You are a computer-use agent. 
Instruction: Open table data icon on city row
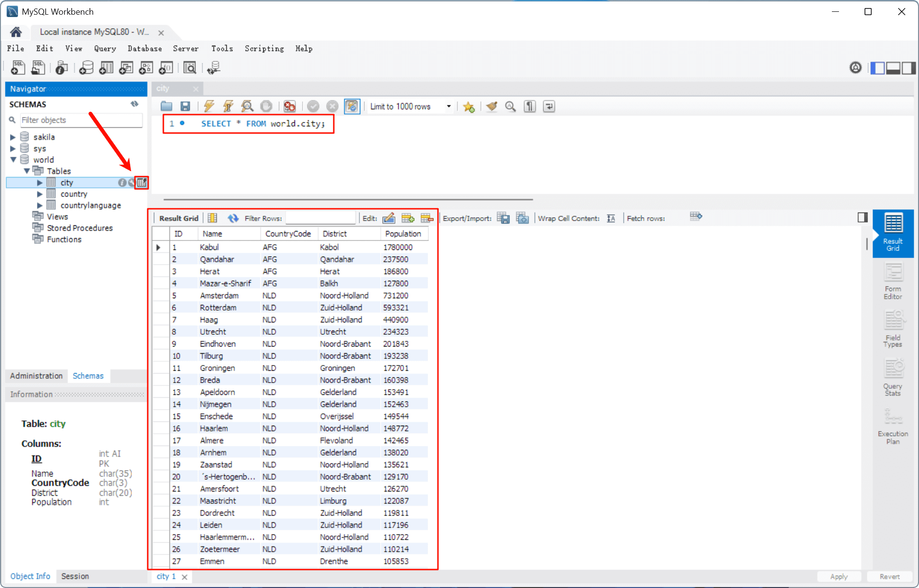pos(142,183)
